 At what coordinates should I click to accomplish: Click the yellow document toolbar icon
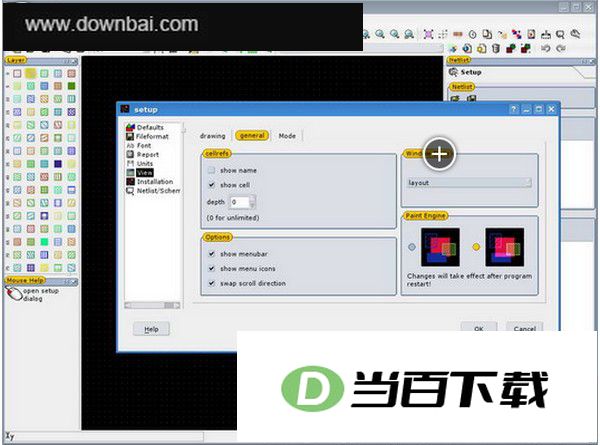click(481, 49)
